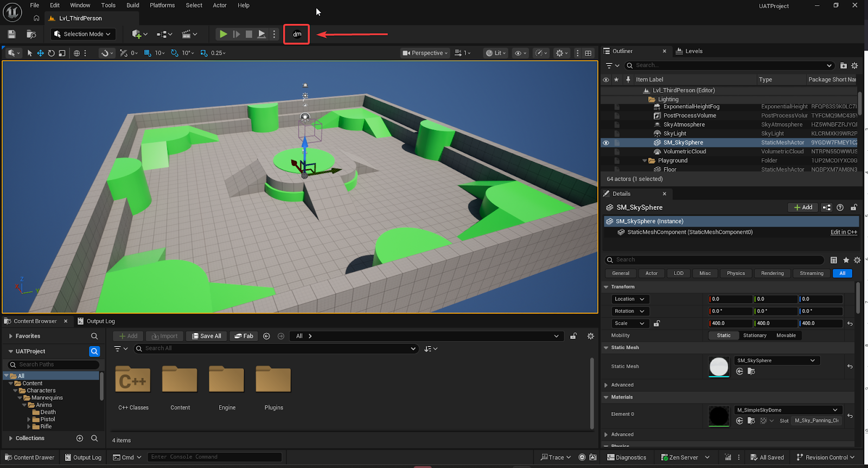Expand the Advanced section under Static Mesh
Screen dimensions: 868x468
[x=607, y=385]
